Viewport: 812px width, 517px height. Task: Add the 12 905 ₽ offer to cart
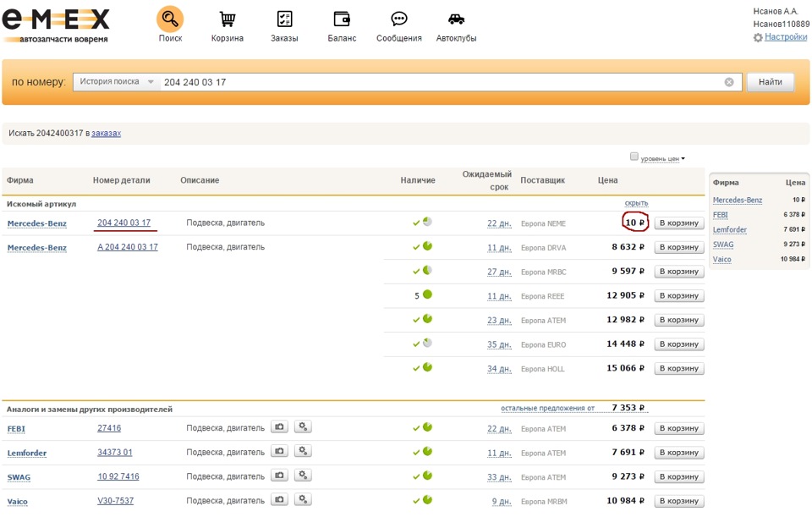pyautogui.click(x=679, y=296)
